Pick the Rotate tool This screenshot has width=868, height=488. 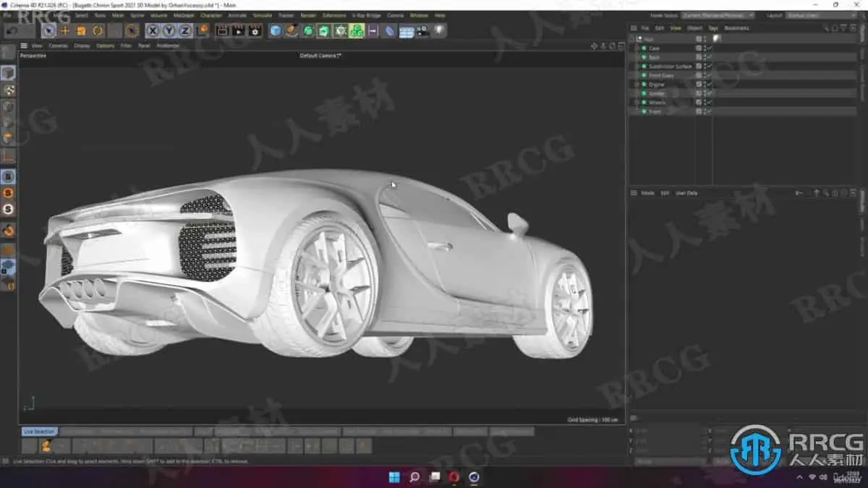[x=98, y=30]
